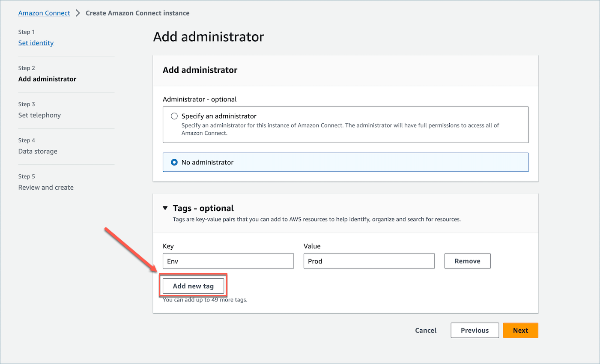
Task: Click the Next button
Action: [x=520, y=330]
